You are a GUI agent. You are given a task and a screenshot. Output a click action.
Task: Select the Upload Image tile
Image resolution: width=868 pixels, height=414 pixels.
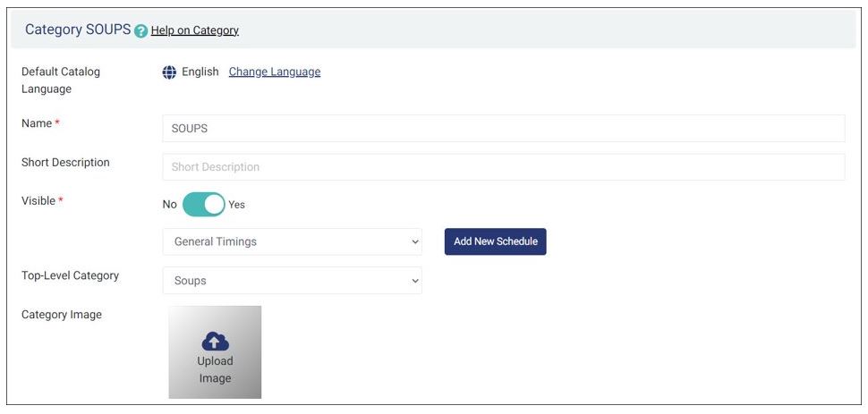215,352
